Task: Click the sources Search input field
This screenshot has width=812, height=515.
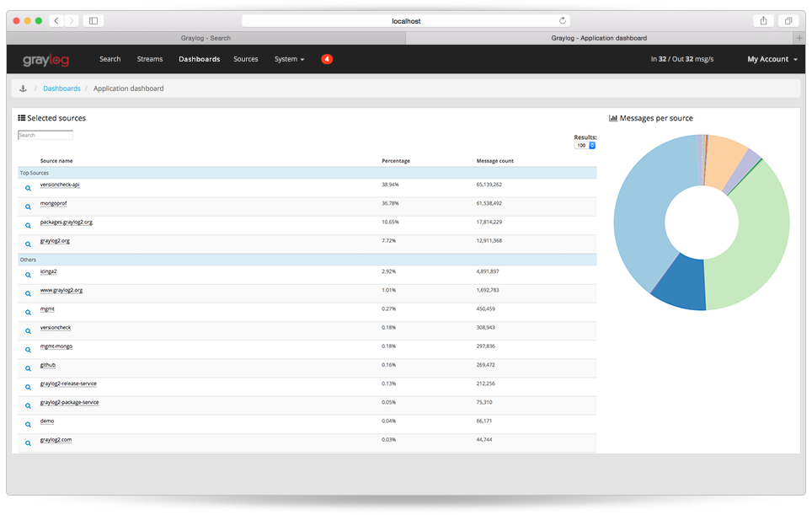Action: 45,135
